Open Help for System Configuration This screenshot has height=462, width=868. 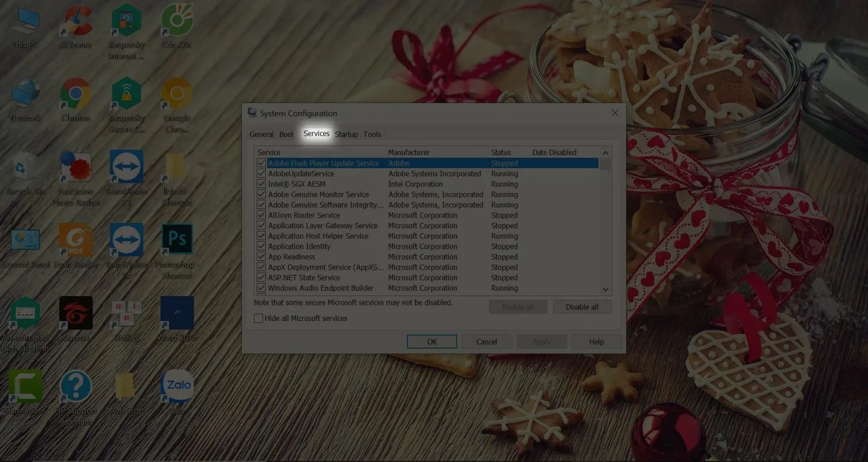tap(597, 342)
